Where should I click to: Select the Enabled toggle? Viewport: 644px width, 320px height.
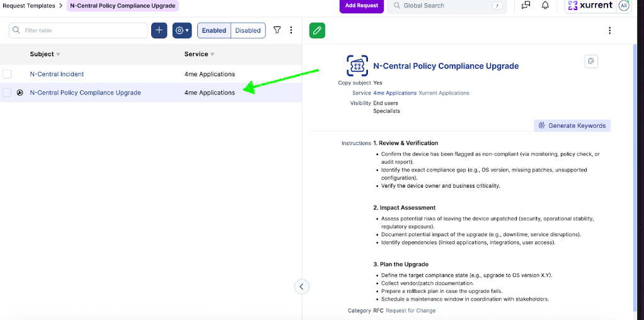click(x=214, y=30)
